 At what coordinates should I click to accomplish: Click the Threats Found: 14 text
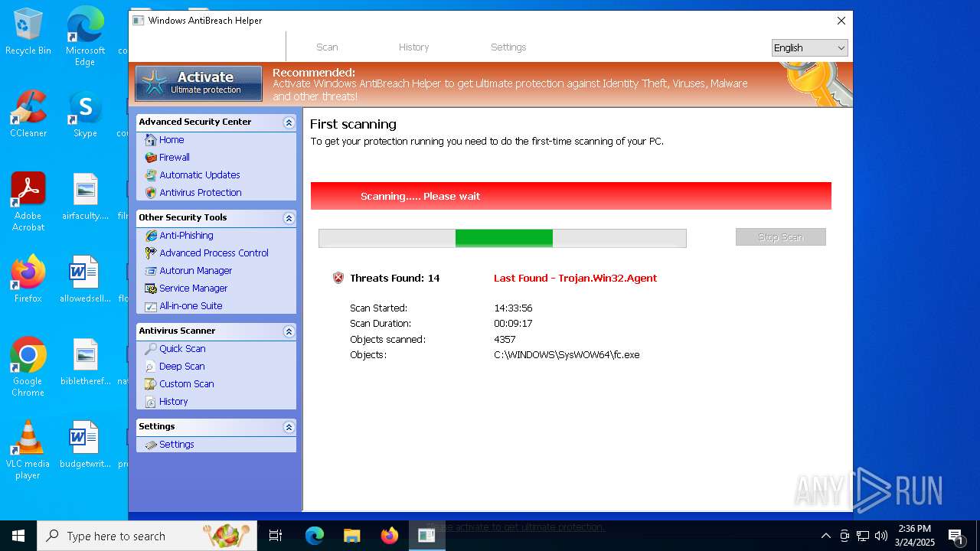point(395,279)
